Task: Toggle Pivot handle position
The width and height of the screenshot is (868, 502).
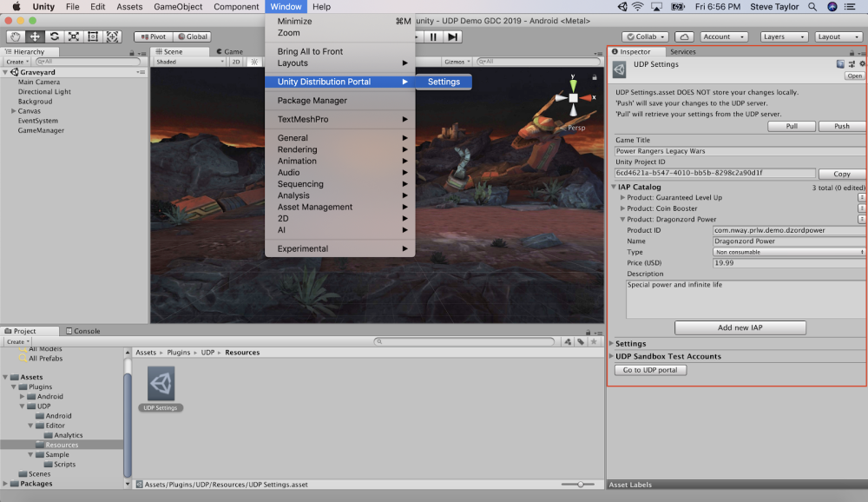Action: click(154, 36)
